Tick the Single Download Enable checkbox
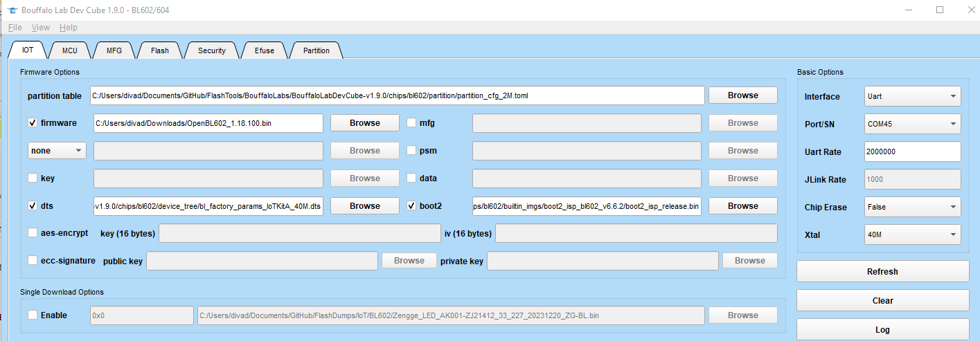980x341 pixels. pyautogui.click(x=33, y=315)
